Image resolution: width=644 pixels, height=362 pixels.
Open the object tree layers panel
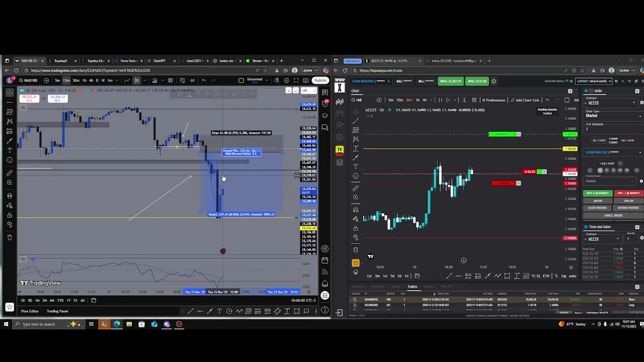click(325, 116)
